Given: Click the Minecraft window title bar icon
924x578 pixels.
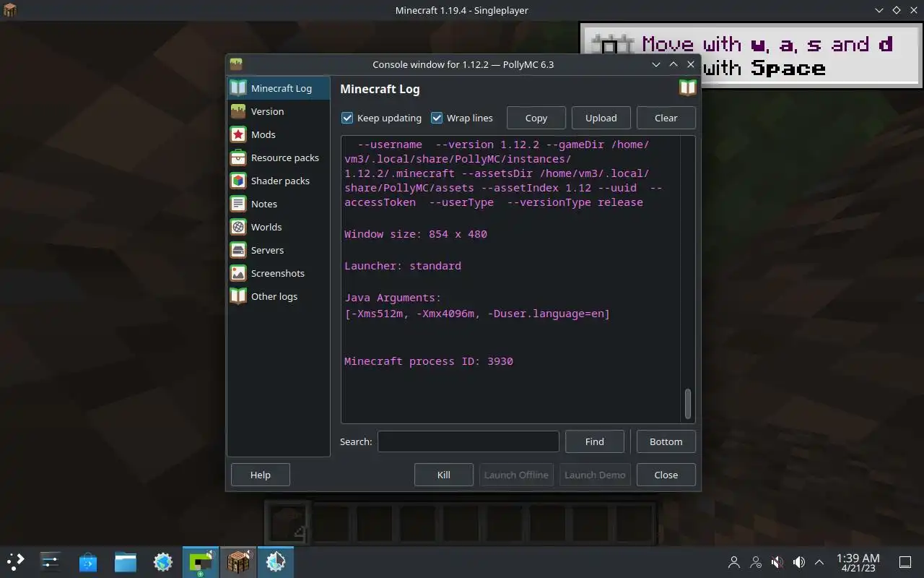Looking at the screenshot, I should point(10,10).
